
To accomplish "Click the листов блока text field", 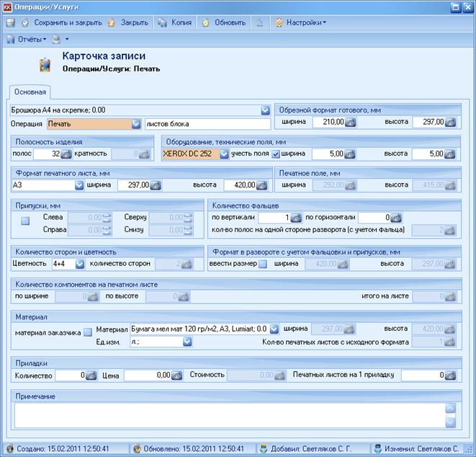I will click(x=208, y=124).
